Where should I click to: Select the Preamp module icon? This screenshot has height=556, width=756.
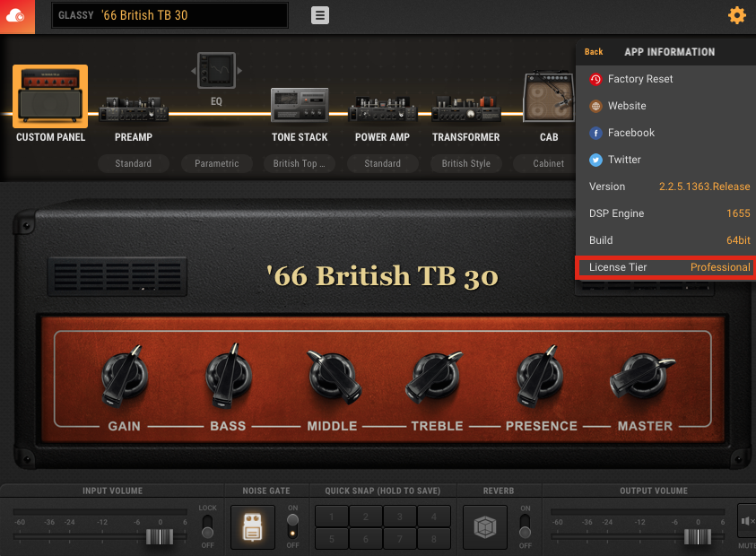click(133, 109)
